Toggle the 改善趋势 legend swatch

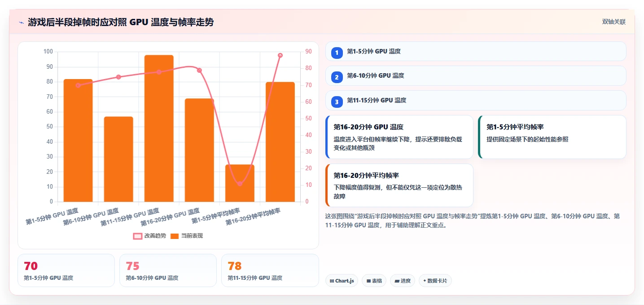click(x=138, y=236)
